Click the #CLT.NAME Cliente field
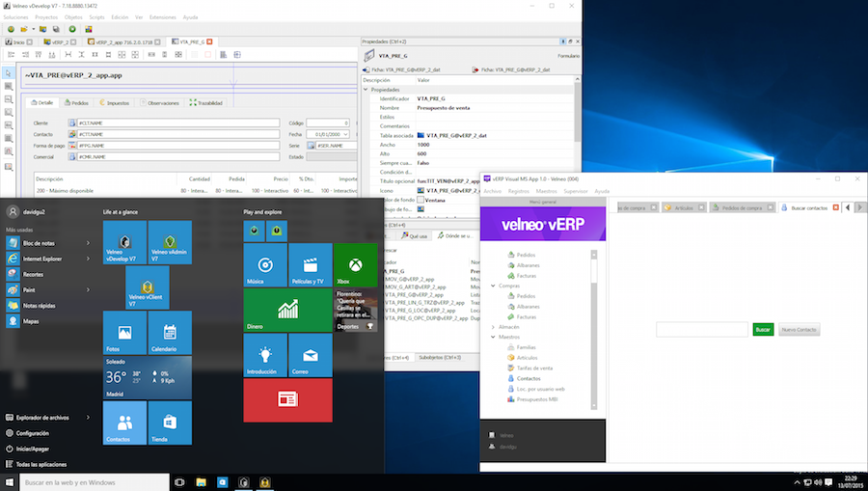Viewport: 868px width, 491px height. 177,123
